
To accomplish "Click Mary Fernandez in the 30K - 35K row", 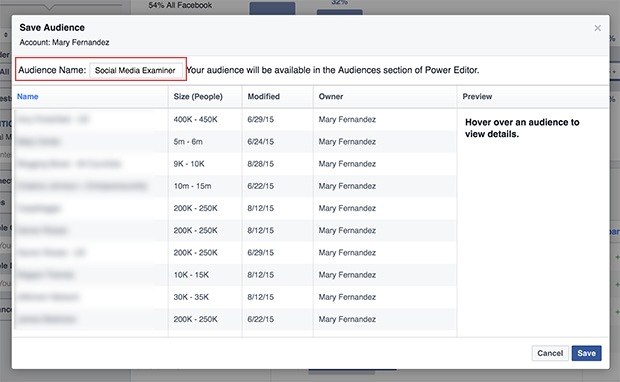I will pyautogui.click(x=347, y=297).
